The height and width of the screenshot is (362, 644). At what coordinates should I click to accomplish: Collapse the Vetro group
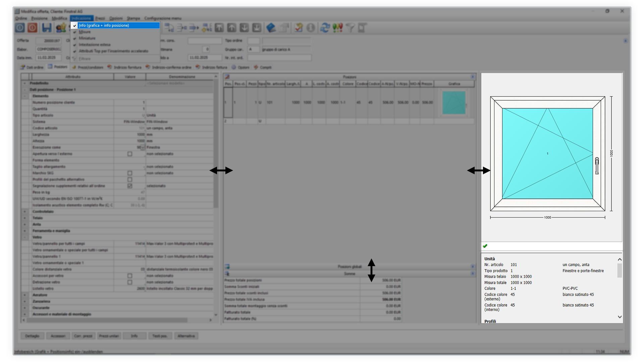tap(24, 237)
